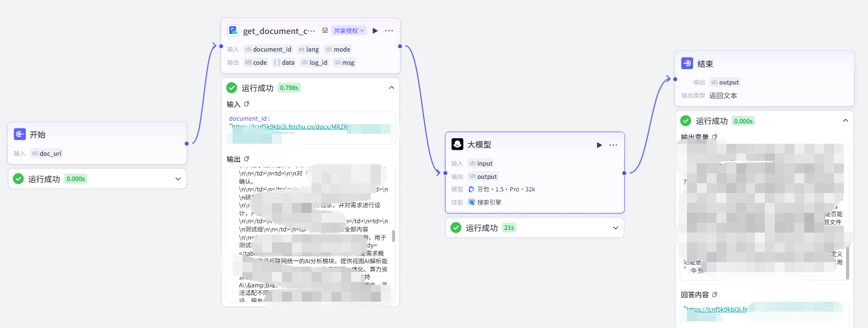Click the Start node 0.000s badge
Image resolution: width=868 pixels, height=328 pixels.
click(76, 179)
